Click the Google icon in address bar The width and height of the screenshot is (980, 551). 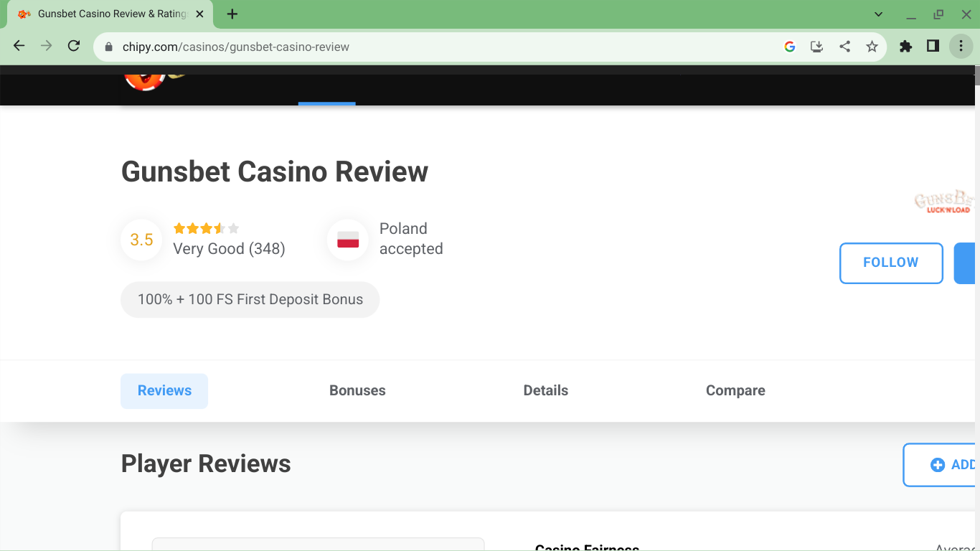pos(790,47)
